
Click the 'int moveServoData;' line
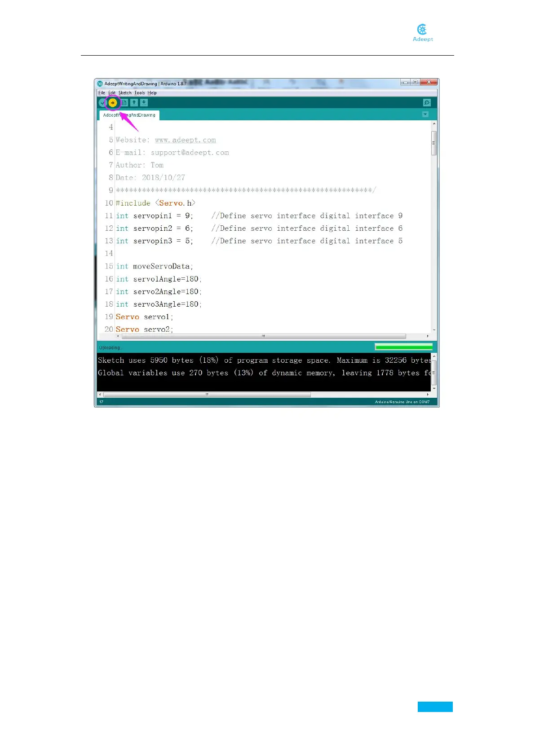tap(155, 266)
